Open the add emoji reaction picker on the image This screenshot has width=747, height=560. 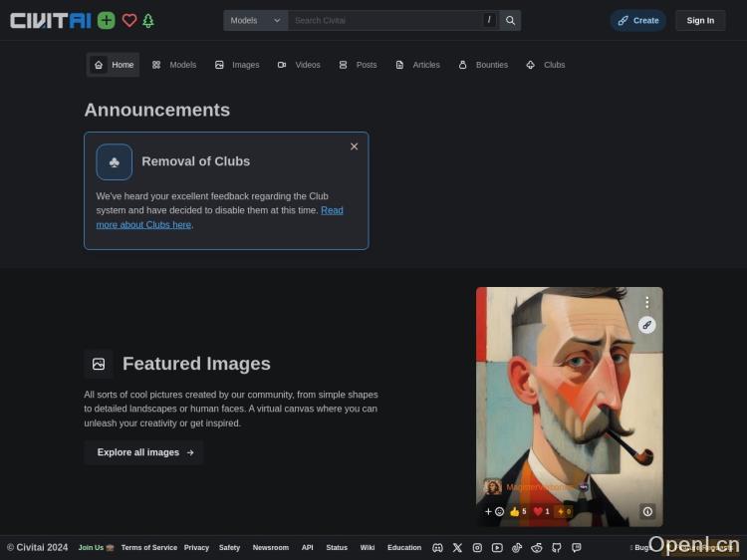click(494, 511)
